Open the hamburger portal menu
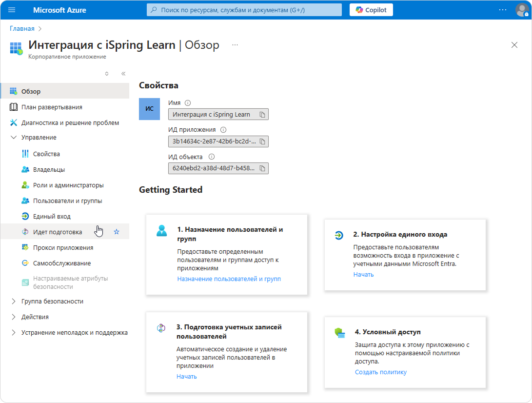Viewport: 532px width, 403px height. tap(12, 10)
